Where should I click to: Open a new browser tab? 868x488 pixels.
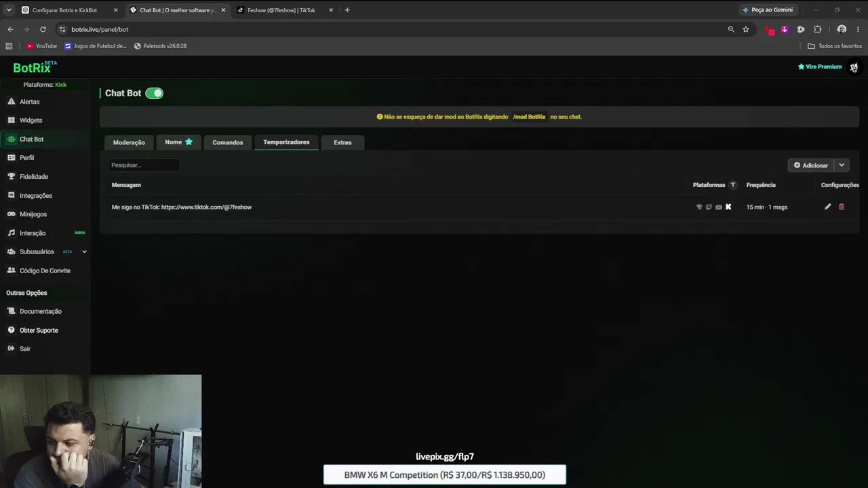tap(347, 10)
